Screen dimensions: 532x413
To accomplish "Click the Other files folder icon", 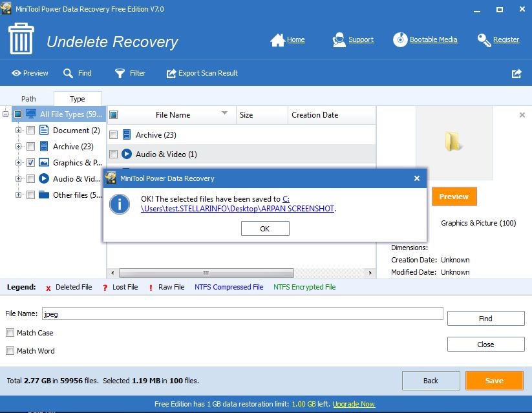I will [44, 195].
